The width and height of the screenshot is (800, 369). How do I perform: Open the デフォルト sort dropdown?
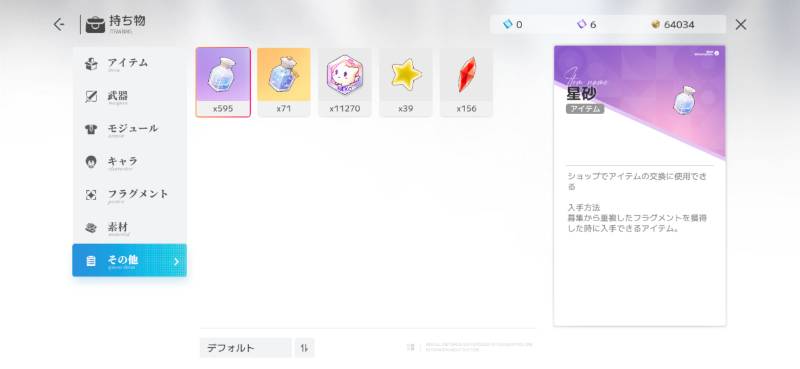pos(245,348)
